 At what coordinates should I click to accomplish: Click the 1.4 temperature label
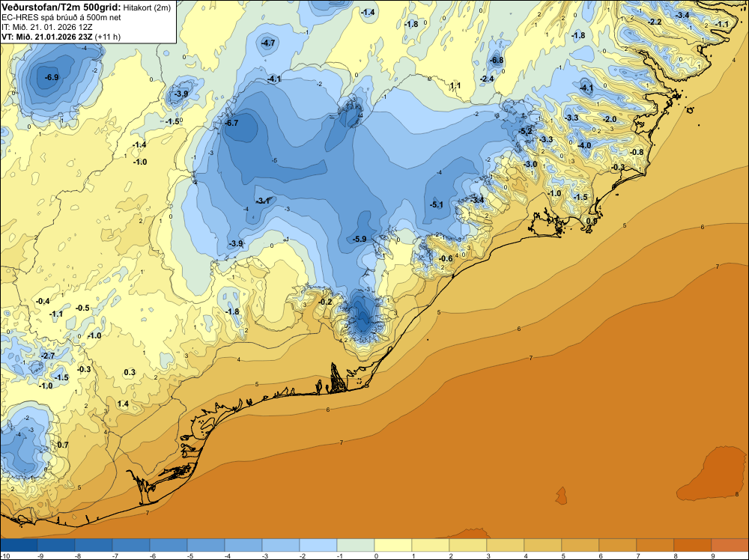pyautogui.click(x=123, y=404)
